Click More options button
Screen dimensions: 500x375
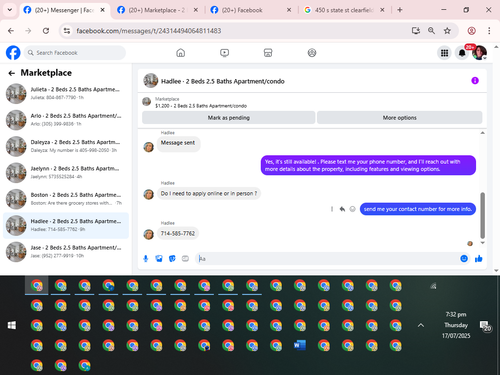coord(399,118)
